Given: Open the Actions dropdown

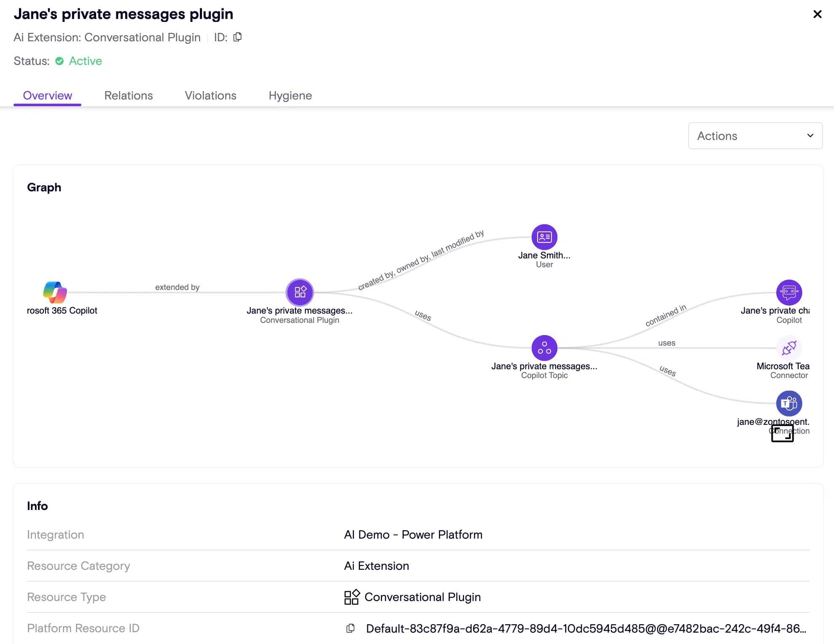Looking at the screenshot, I should (x=755, y=136).
